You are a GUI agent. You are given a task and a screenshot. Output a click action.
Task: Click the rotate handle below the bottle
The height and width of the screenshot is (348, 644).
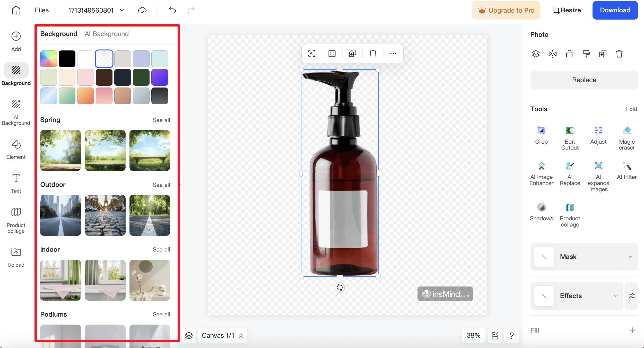340,288
